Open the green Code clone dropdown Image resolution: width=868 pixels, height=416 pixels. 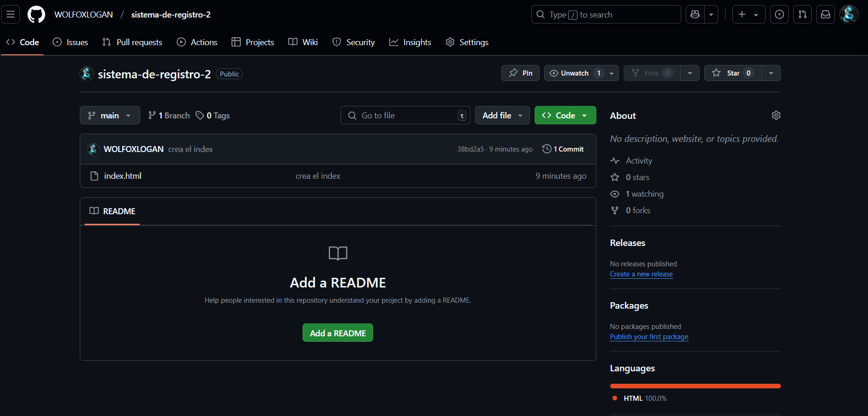coord(565,115)
